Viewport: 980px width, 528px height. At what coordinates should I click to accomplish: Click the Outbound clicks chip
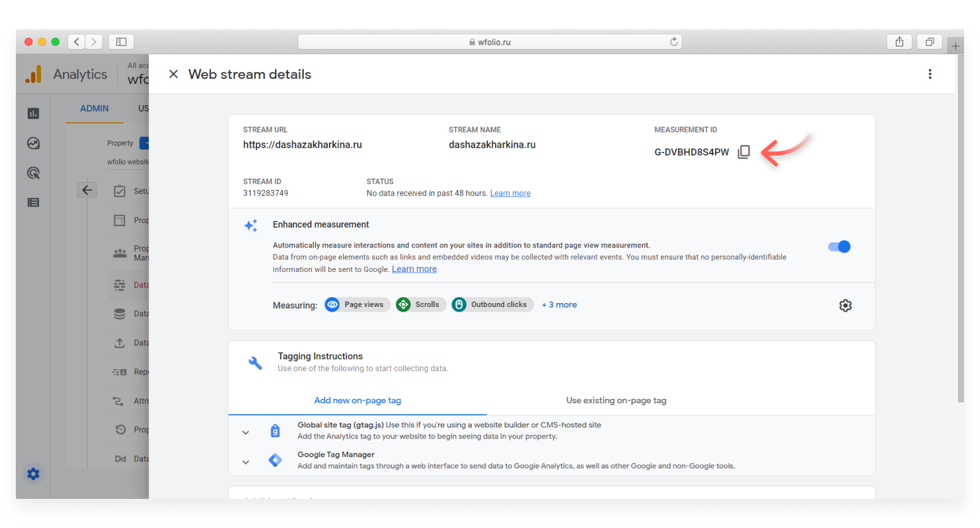(x=493, y=304)
